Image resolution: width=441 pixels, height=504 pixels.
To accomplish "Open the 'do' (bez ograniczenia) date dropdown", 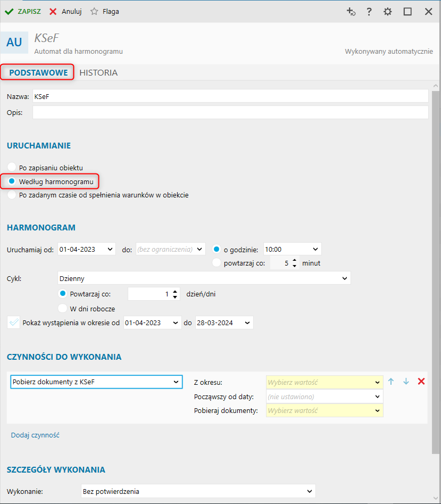I will [199, 250].
